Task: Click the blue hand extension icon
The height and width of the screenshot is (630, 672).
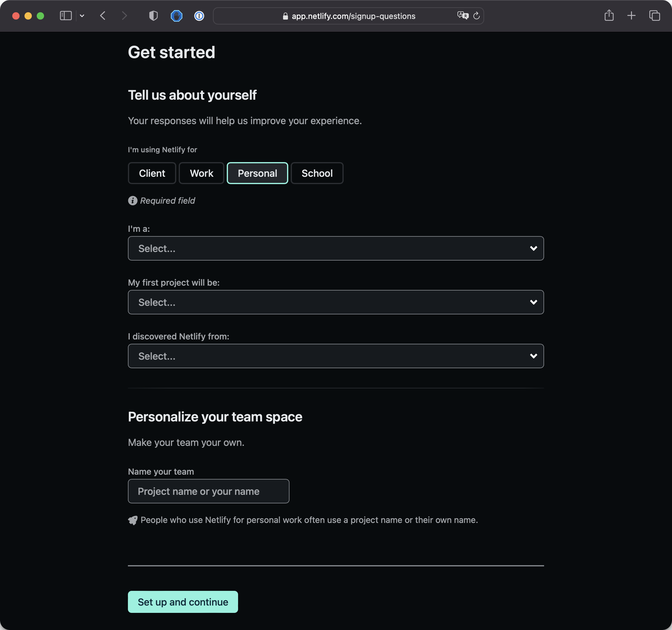Action: [177, 16]
